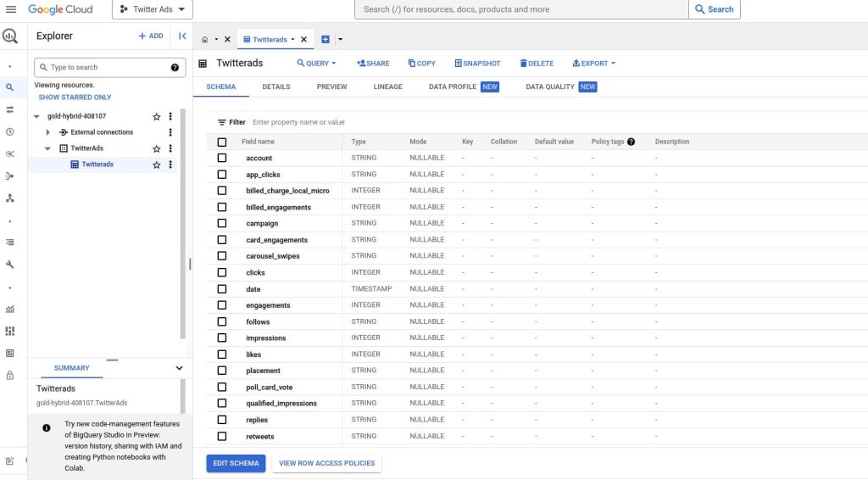Viewport: 868px width, 480px height.
Task: Select all fields with header checkbox
Action: click(x=222, y=142)
